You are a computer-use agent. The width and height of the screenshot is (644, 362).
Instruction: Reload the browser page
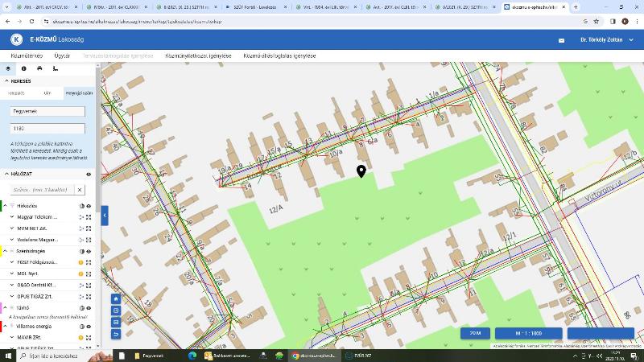(x=31, y=22)
